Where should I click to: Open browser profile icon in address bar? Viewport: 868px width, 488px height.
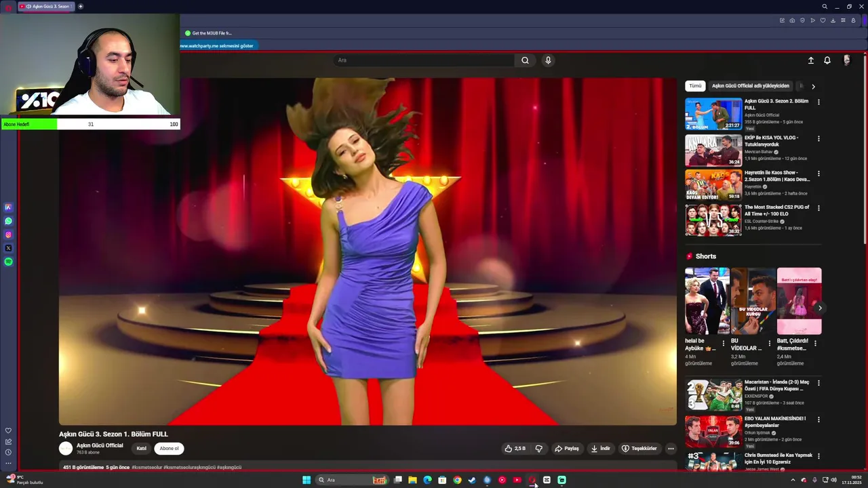click(853, 20)
